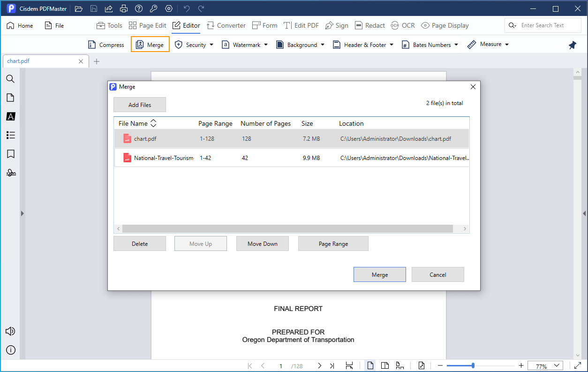
Task: Open the Page Edit tab
Action: tap(147, 25)
